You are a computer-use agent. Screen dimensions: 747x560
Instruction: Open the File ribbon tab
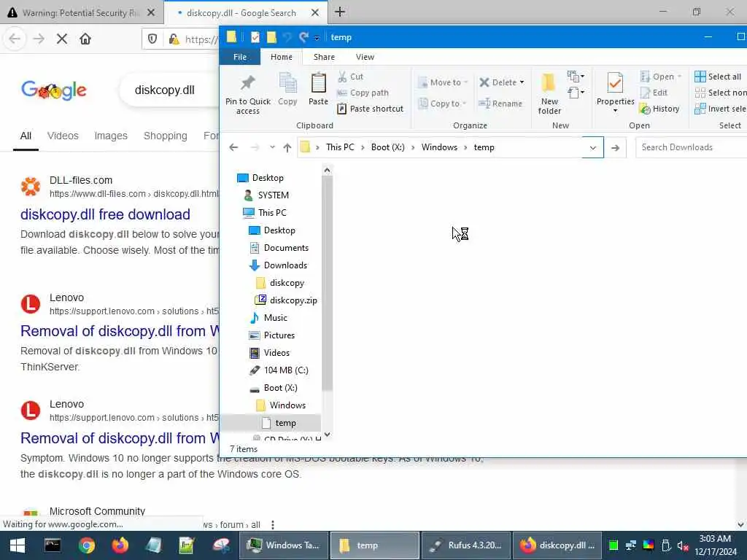(239, 57)
